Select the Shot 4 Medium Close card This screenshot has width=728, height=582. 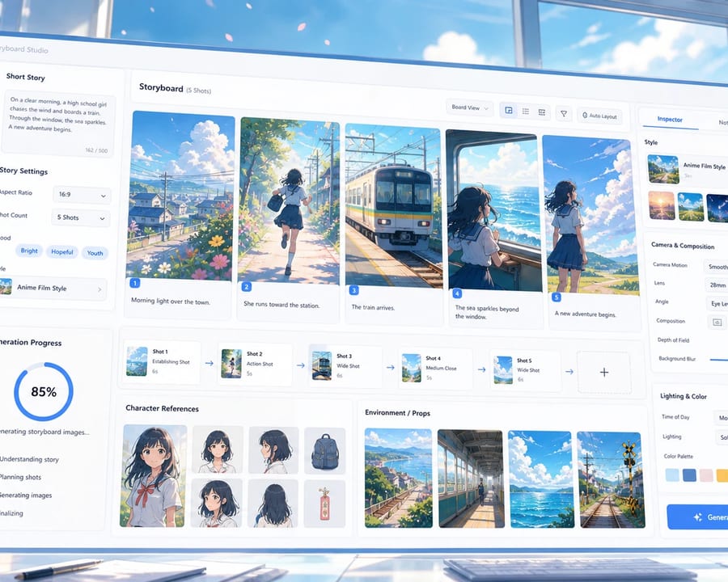tap(435, 369)
